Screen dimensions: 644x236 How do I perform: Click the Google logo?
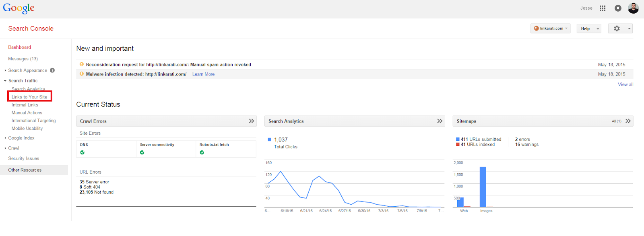point(19,8)
